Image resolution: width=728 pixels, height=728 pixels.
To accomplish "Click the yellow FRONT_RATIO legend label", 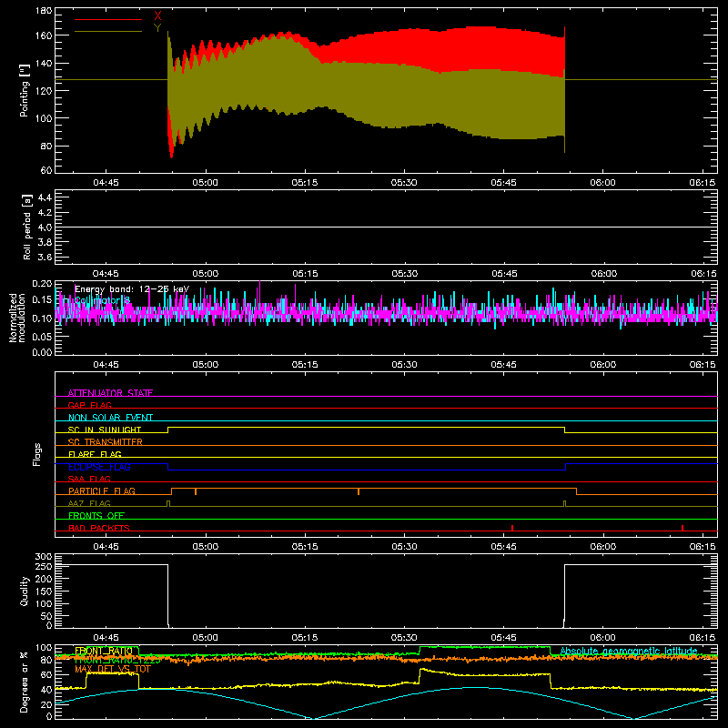I will tap(104, 651).
